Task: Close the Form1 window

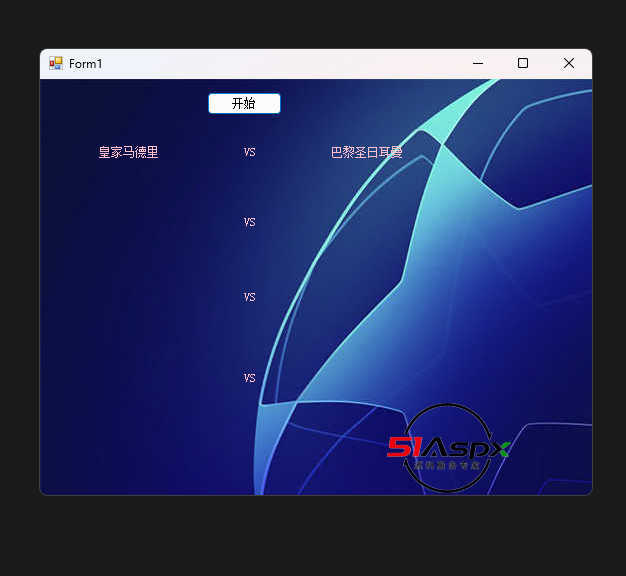Action: pyautogui.click(x=569, y=63)
